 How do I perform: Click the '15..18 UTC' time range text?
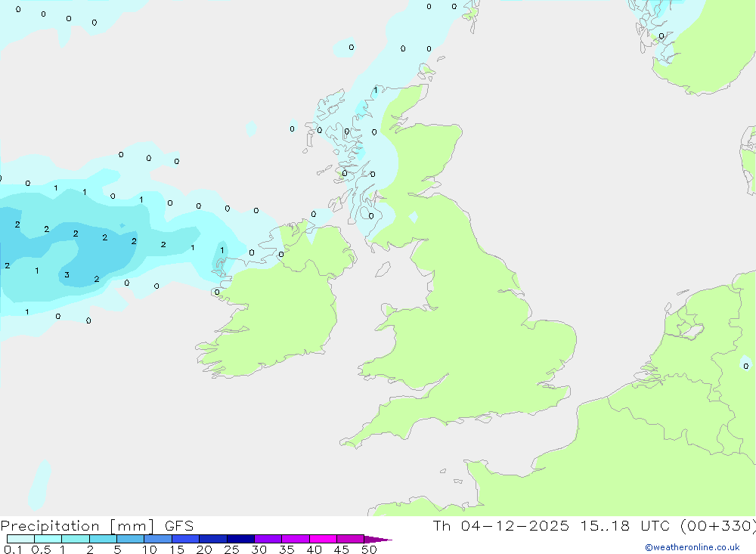tap(625, 525)
